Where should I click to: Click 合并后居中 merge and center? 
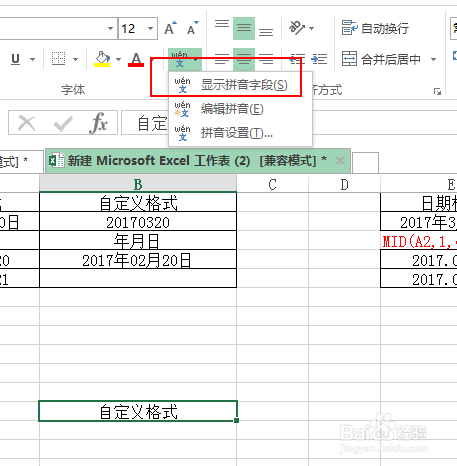click(381, 59)
